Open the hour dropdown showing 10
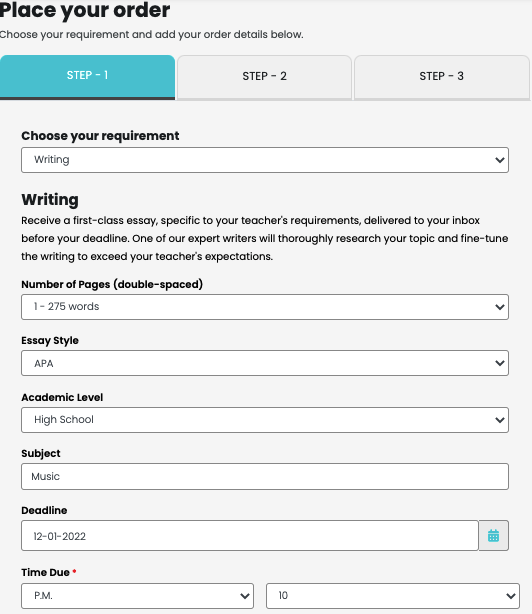The image size is (532, 614). coord(393,596)
